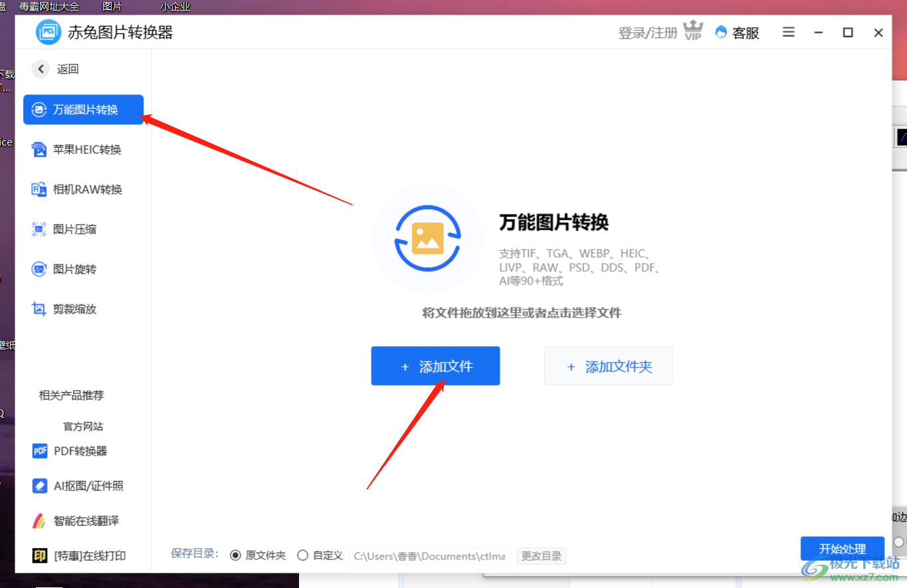Click the save directory path field

coord(429,556)
